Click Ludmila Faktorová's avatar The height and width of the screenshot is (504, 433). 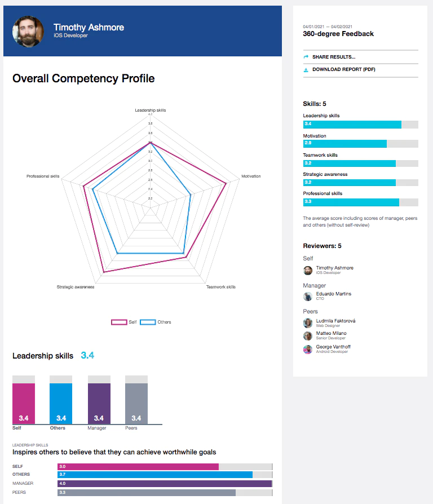[308, 323]
